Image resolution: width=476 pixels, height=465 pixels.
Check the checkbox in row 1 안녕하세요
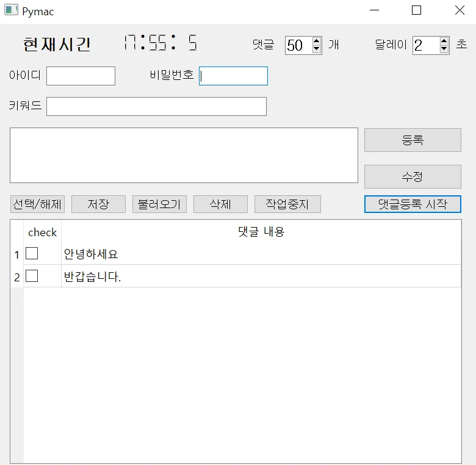(32, 253)
